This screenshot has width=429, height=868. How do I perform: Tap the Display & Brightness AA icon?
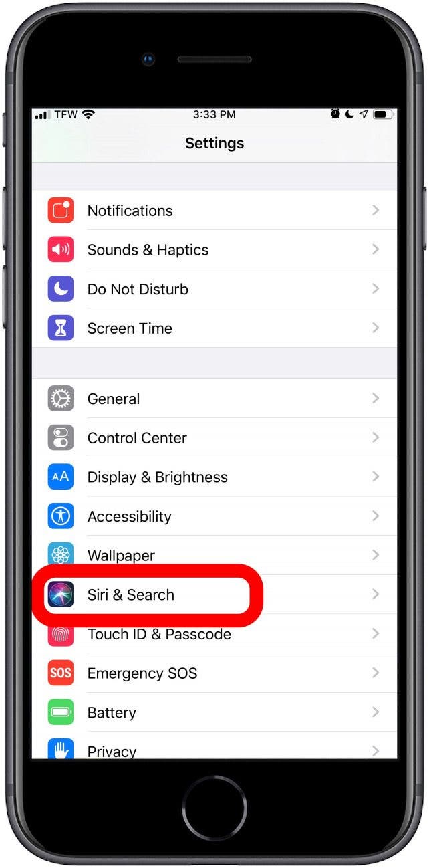click(61, 477)
